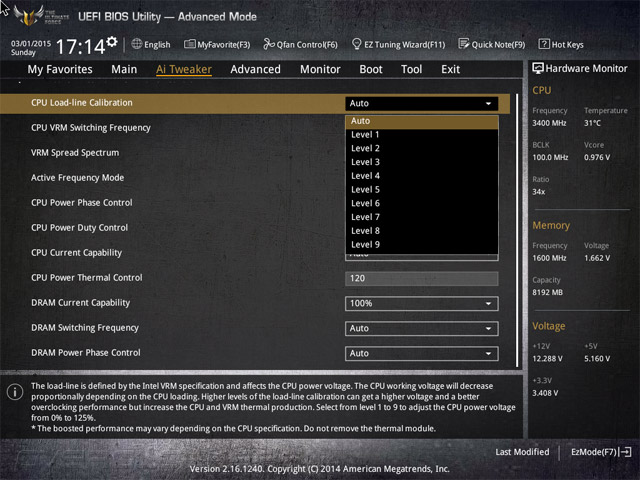This screenshot has width=640, height=480.
Task: Select VRM Spread Spectrum row
Action: pos(75,153)
